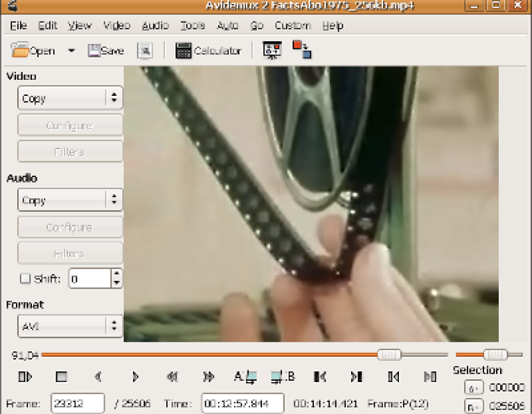Screen dimensions: 532x414
Task: Jump to previous black frame icon
Action: tap(320, 377)
